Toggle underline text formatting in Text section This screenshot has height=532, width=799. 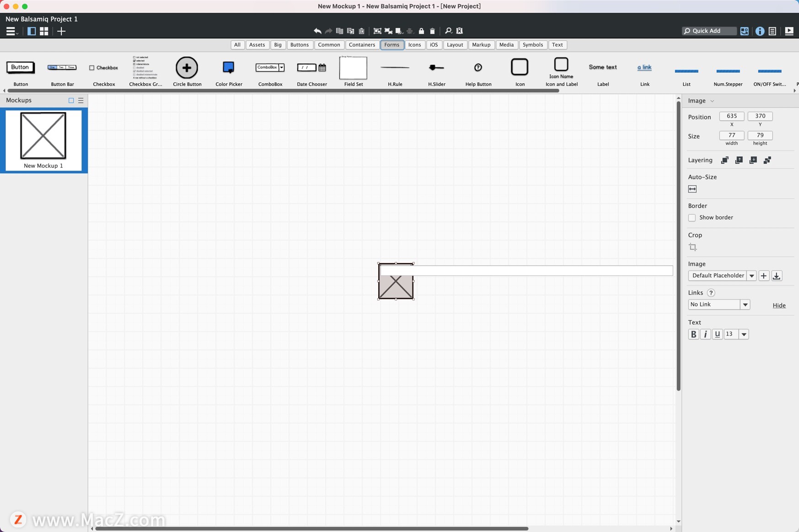[x=717, y=334]
